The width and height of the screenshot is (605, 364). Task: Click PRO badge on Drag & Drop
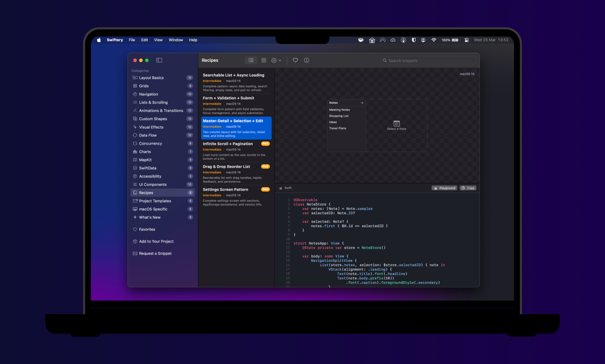tap(265, 167)
